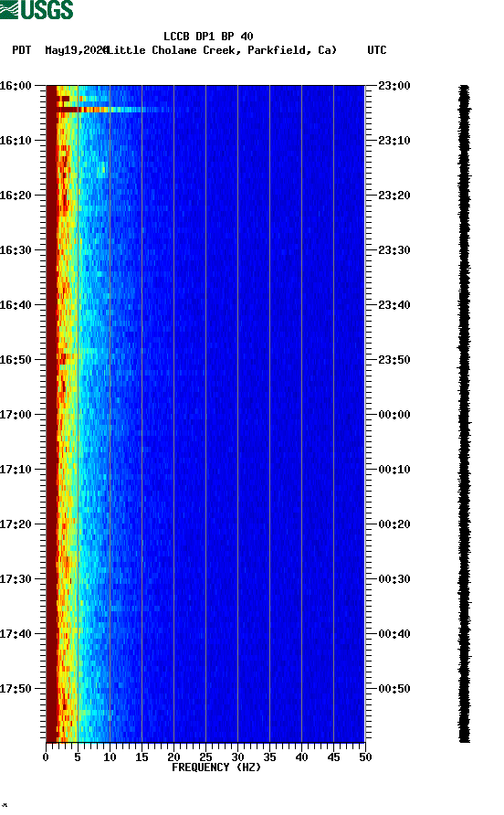The width and height of the screenshot is (504, 815).
Task: Click the 16:10 PDT time label
Action: [x=16, y=141]
